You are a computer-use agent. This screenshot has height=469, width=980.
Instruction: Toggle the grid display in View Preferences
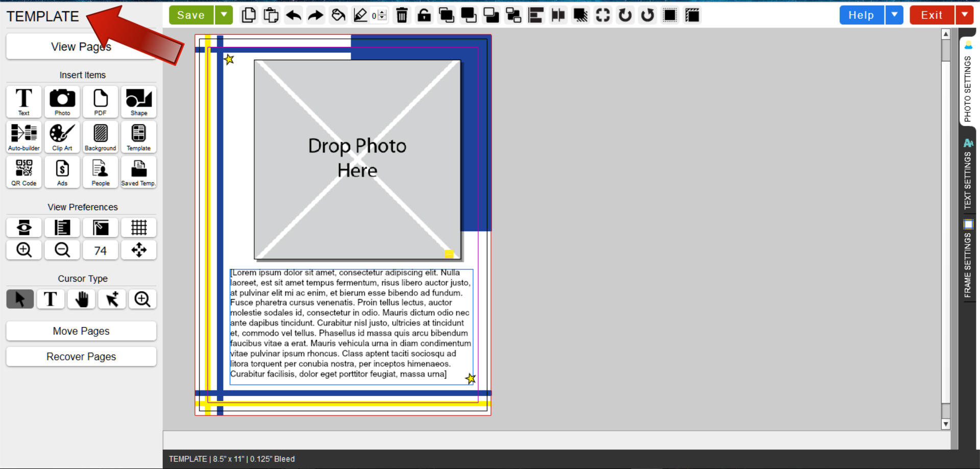pyautogui.click(x=139, y=228)
